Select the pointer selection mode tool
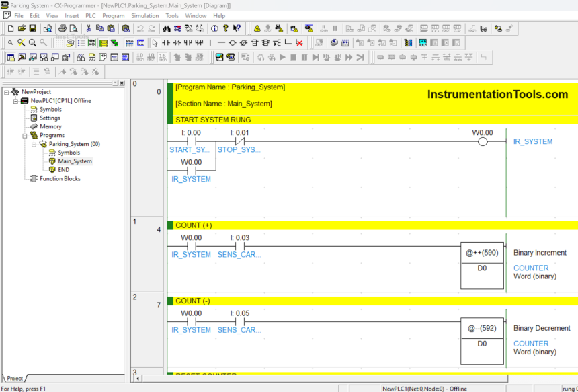The width and height of the screenshot is (578, 392). [155, 43]
